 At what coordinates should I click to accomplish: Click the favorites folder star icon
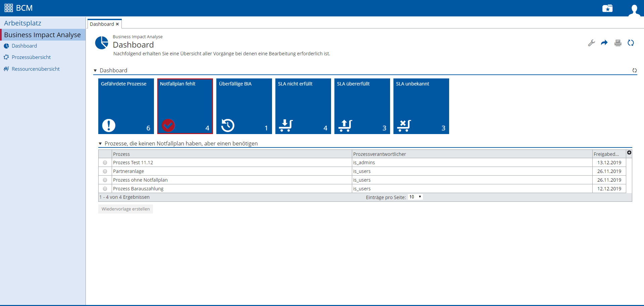point(607,8)
